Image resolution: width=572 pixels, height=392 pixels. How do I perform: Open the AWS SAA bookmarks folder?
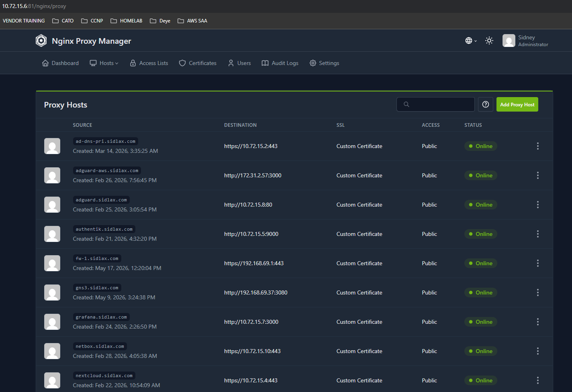point(192,21)
